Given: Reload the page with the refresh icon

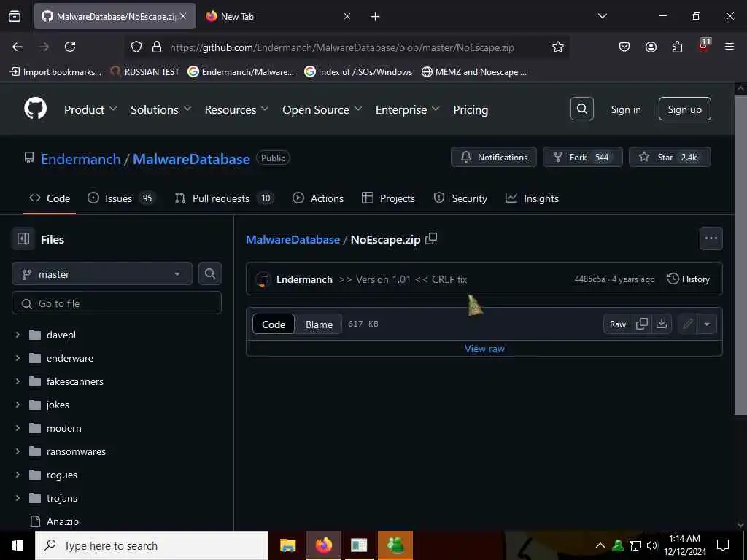Looking at the screenshot, I should coord(70,47).
